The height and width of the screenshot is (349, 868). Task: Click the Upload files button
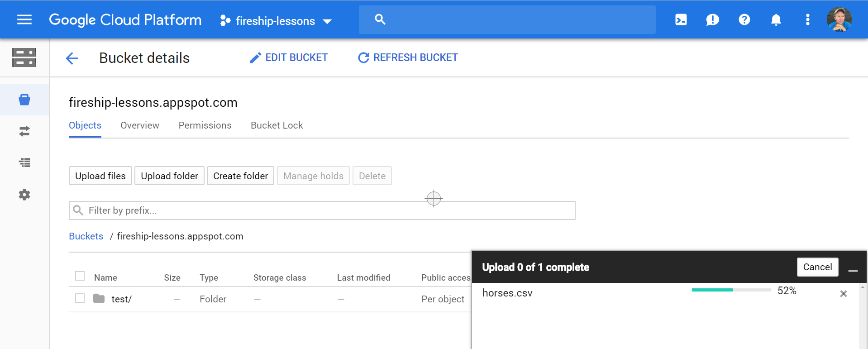pos(100,176)
